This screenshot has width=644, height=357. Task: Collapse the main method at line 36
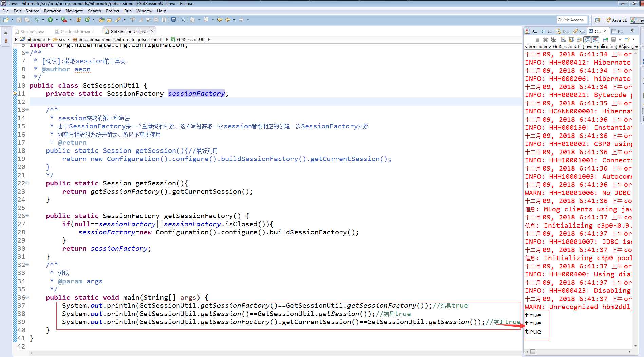click(x=27, y=297)
